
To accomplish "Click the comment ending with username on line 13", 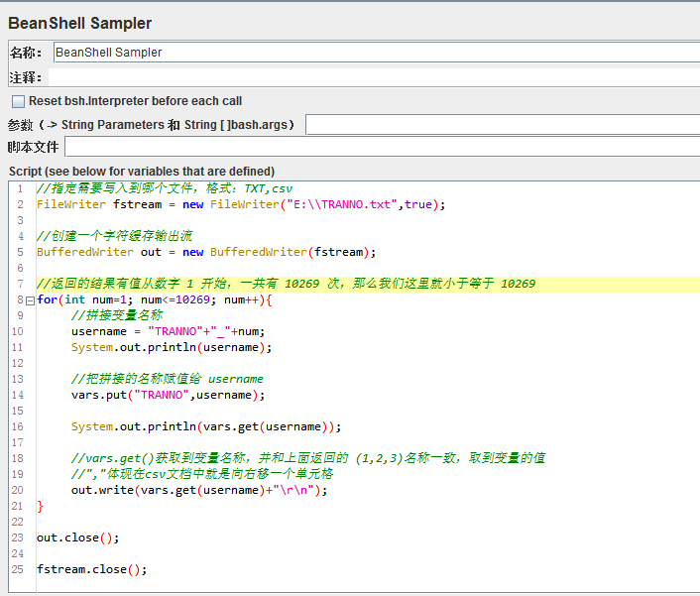I will pos(168,379).
